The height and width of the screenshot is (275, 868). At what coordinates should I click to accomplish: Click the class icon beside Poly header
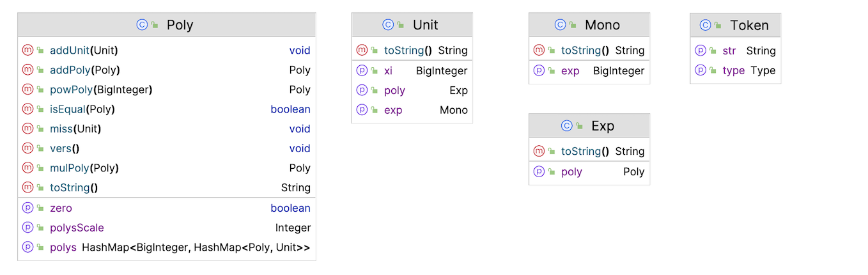[x=142, y=25]
